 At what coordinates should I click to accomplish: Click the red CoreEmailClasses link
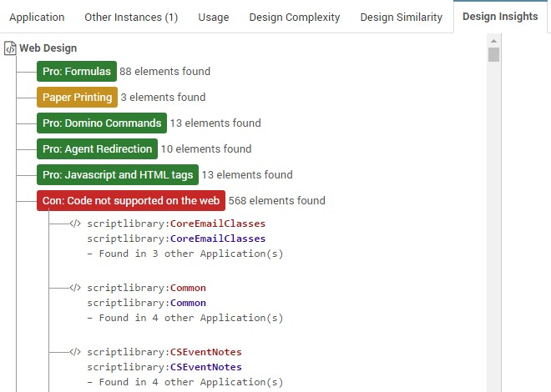click(x=217, y=224)
